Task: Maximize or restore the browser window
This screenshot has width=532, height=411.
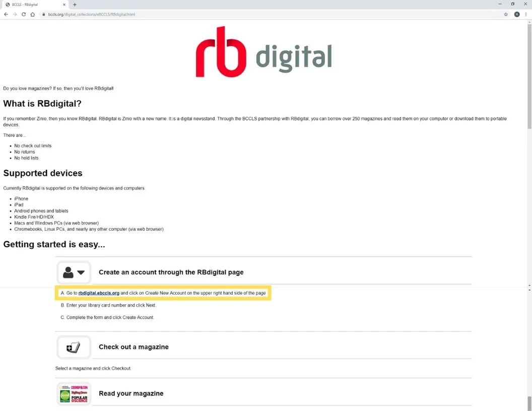Action: [x=513, y=4]
